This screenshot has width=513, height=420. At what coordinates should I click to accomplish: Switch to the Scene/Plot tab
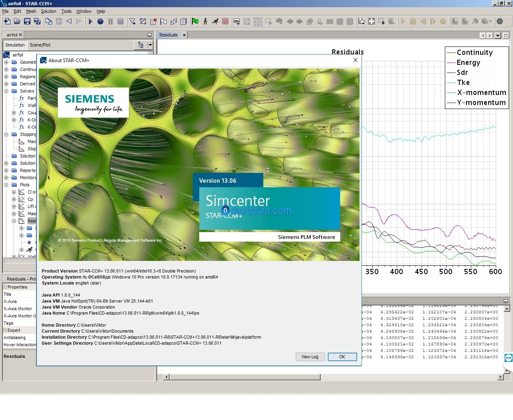(40, 45)
